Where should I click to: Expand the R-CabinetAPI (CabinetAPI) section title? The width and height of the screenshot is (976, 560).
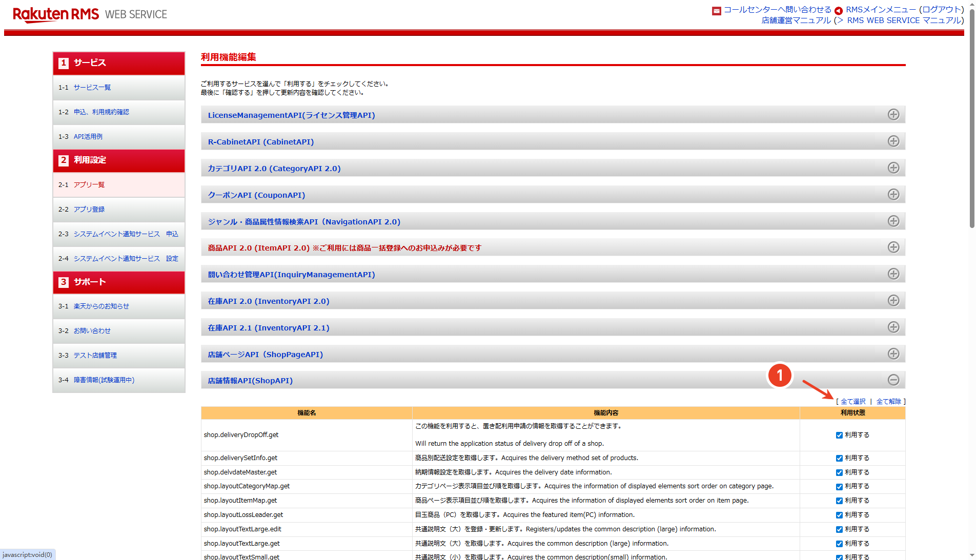(x=261, y=142)
